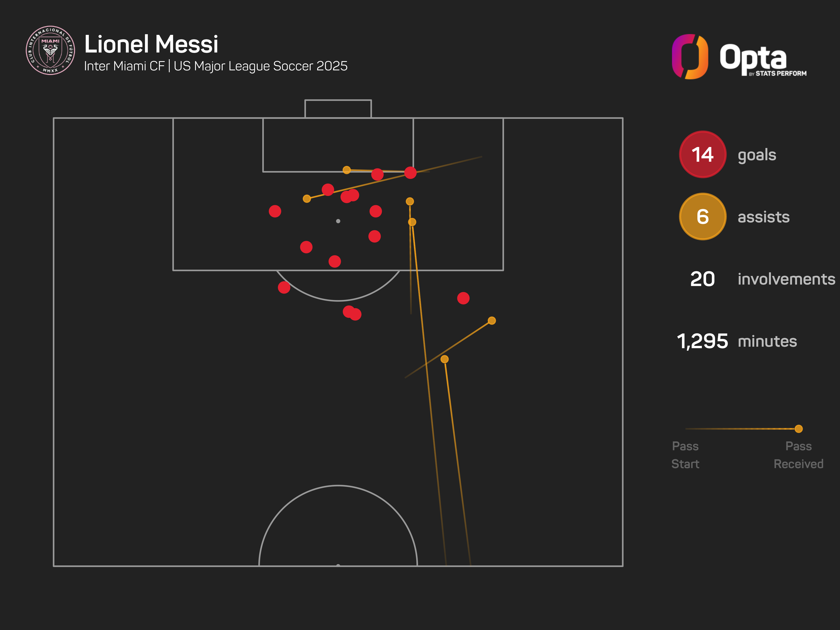The height and width of the screenshot is (630, 840).
Task: Click the 20 involvements number
Action: point(702,279)
